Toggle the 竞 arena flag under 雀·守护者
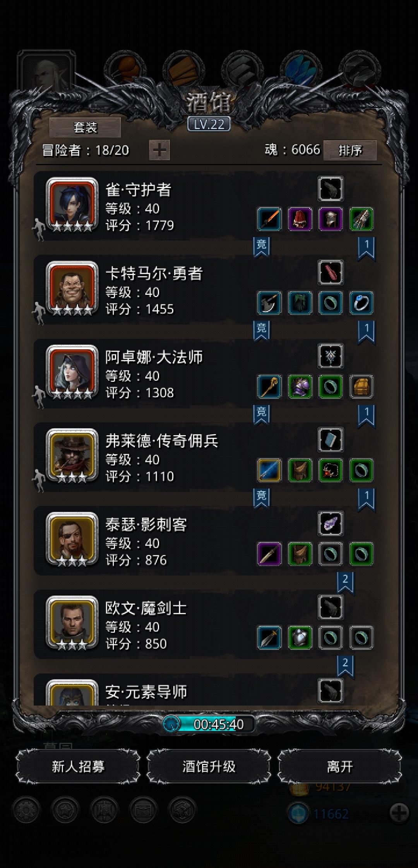The image size is (418, 868). click(x=262, y=247)
